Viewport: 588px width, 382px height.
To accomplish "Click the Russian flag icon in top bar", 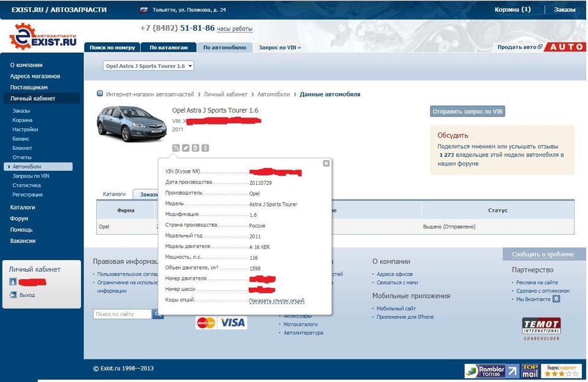I will 143,9.
